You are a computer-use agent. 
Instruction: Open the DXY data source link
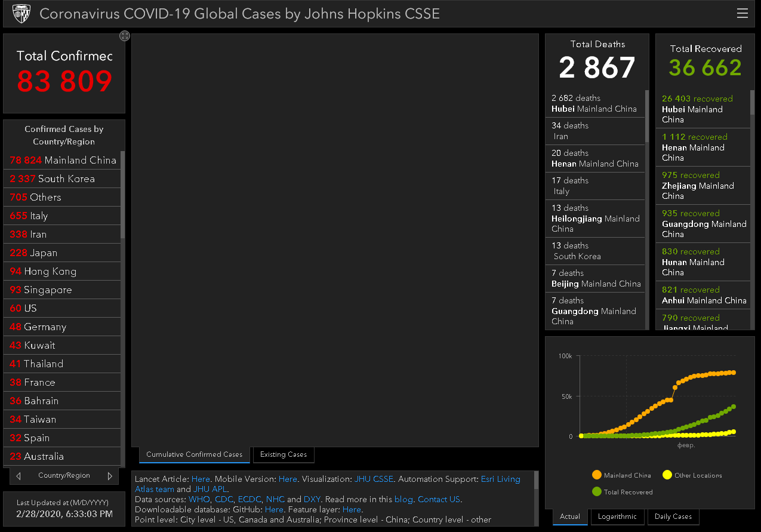point(312,499)
